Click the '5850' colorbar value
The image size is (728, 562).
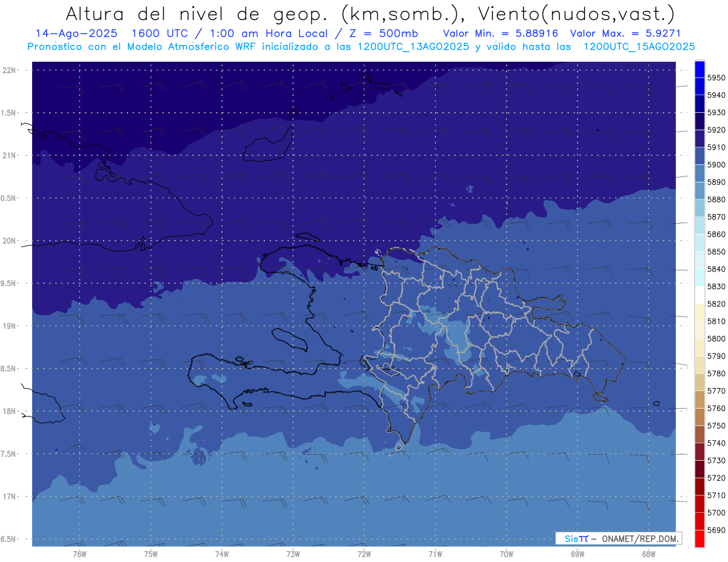coord(716,252)
